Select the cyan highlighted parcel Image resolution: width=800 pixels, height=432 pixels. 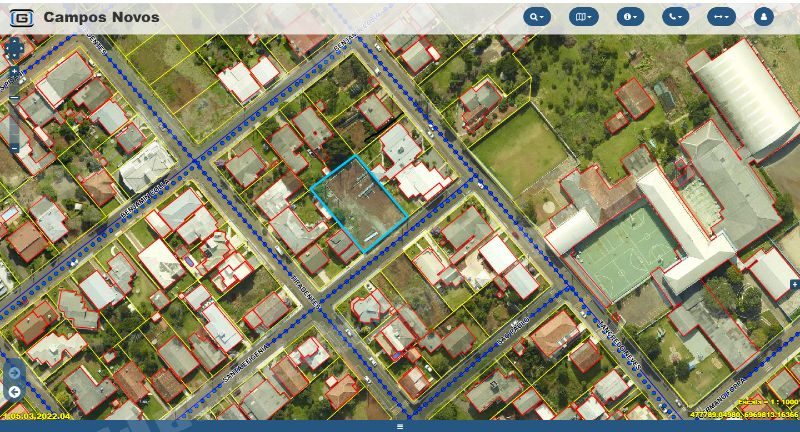point(359,204)
